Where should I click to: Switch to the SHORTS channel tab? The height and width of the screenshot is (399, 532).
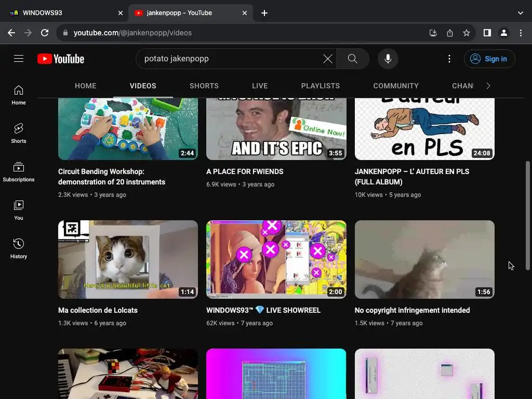[204, 86]
